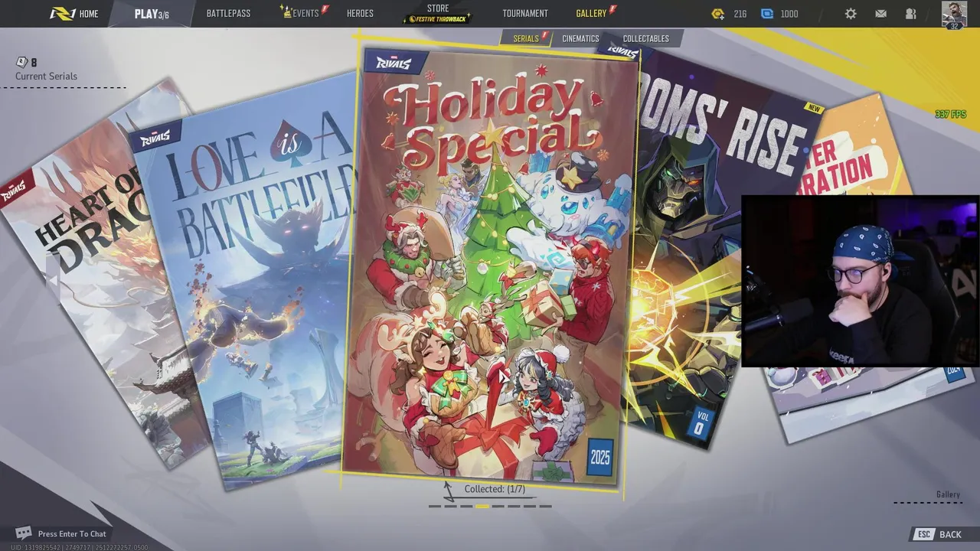
Task: Open the TOURNAMENT tab
Action: [x=525, y=14]
